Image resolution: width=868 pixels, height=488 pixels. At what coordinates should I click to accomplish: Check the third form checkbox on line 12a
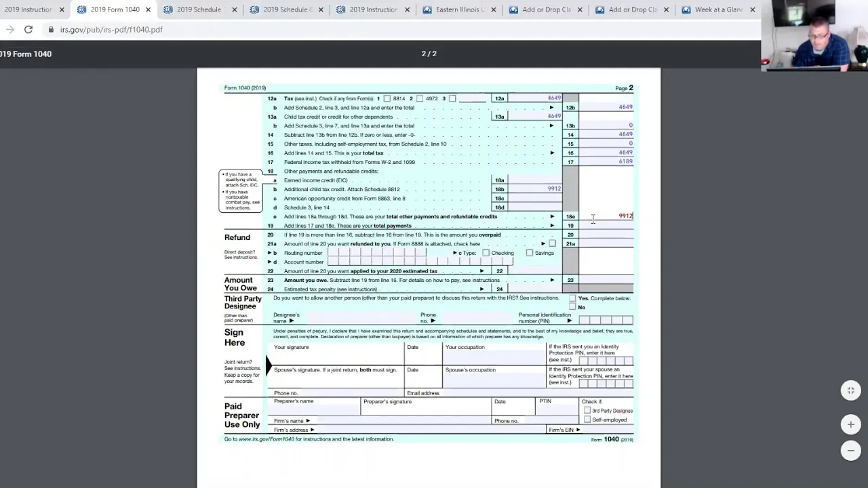click(x=452, y=99)
